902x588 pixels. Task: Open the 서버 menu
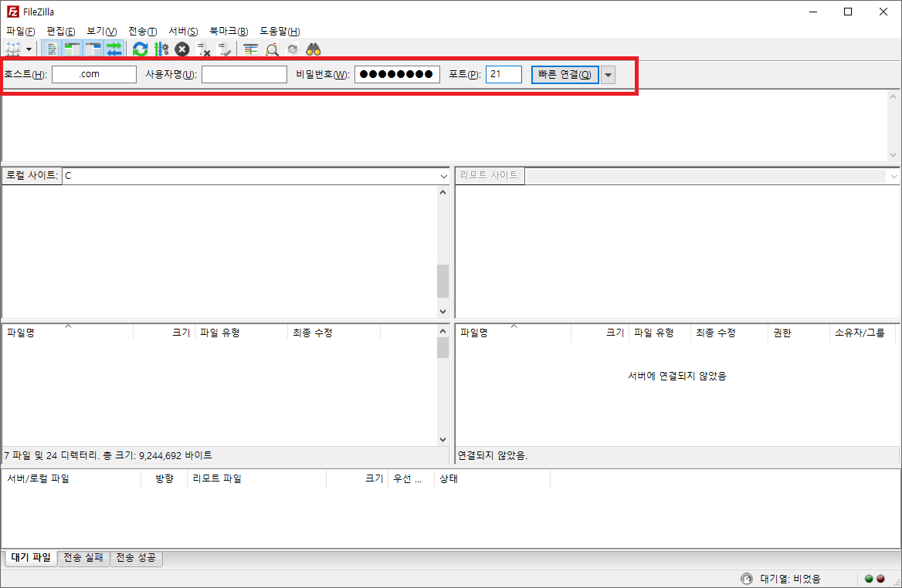pyautogui.click(x=183, y=31)
